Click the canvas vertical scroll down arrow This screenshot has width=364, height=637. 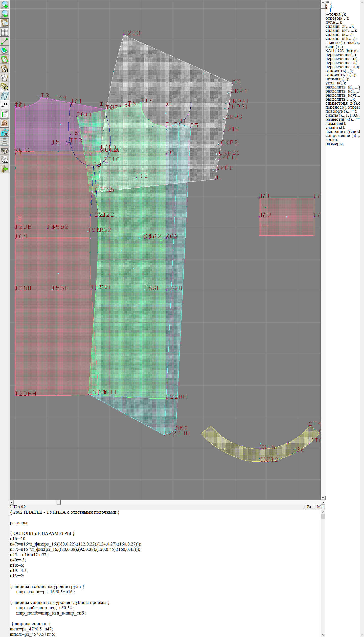click(x=323, y=498)
